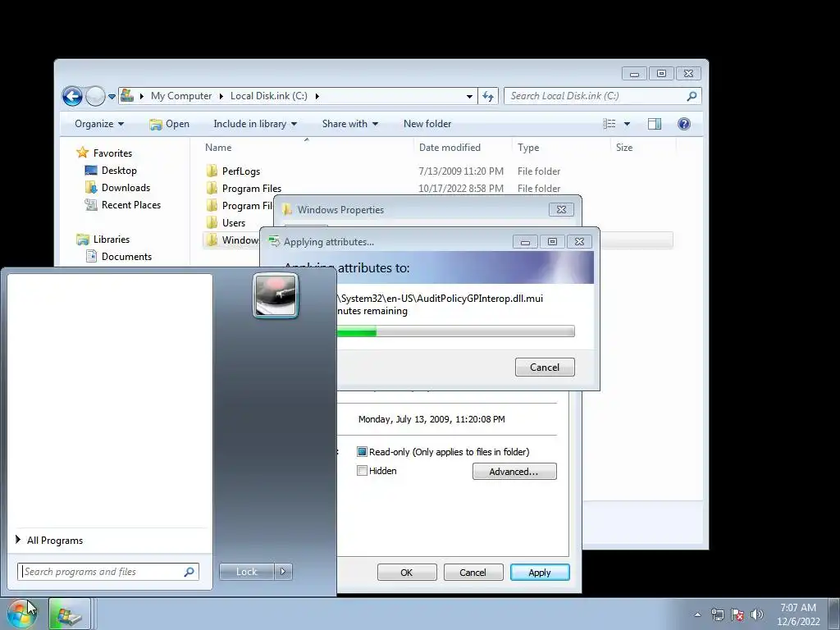Expand the arrow after My Computer breadcrumb

pyautogui.click(x=221, y=97)
